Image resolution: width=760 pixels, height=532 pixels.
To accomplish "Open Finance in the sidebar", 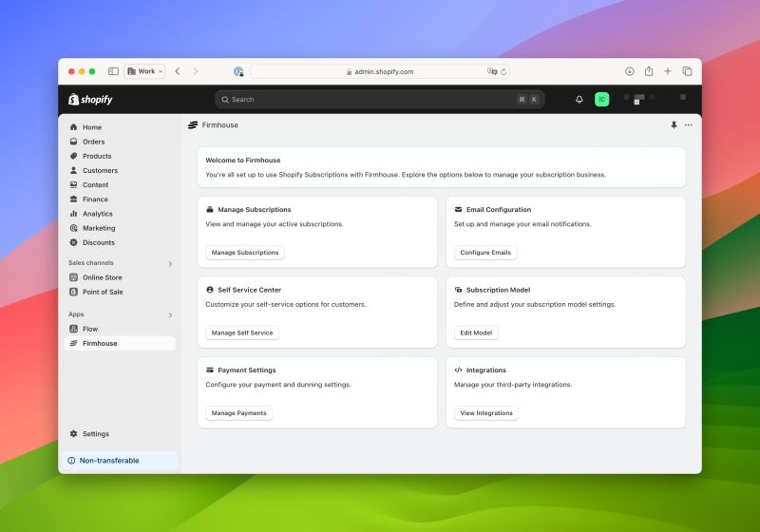I will coord(120,199).
